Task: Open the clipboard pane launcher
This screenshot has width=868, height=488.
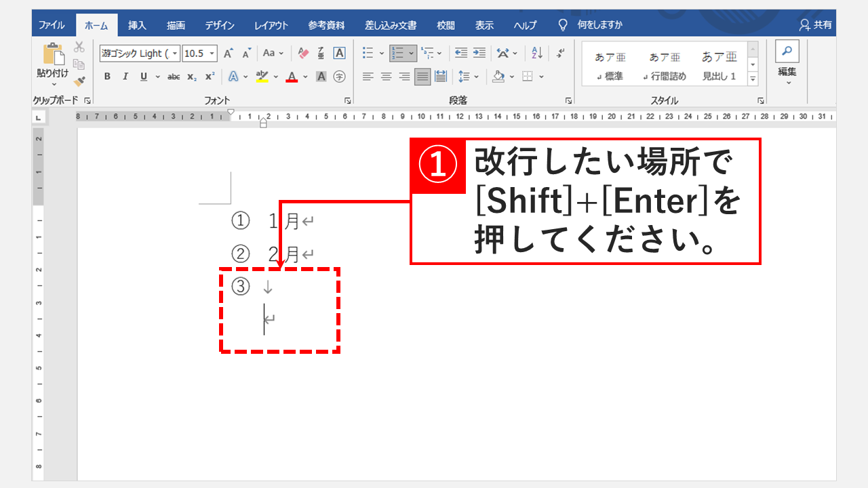Action: (x=87, y=100)
